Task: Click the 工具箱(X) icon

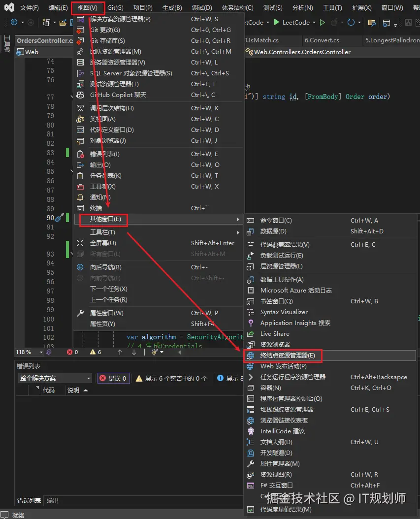Action: coord(80,187)
